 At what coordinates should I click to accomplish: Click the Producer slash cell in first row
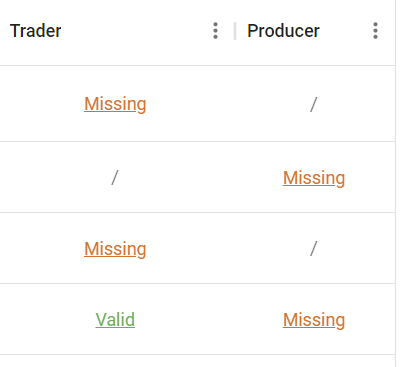pos(313,104)
